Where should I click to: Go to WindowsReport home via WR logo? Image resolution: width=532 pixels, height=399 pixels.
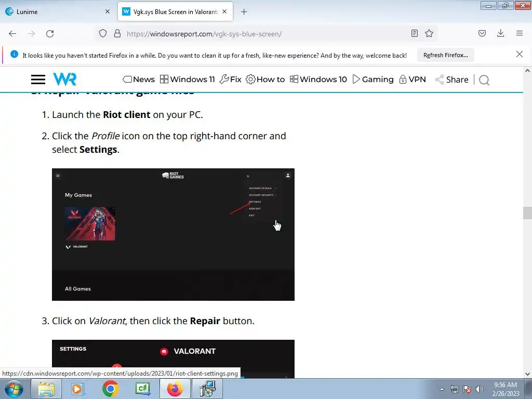[65, 79]
